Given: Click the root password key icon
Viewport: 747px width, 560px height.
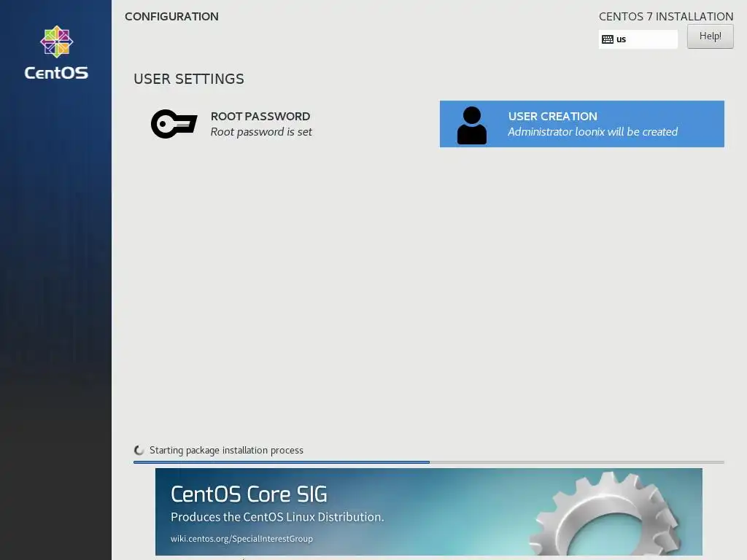Looking at the screenshot, I should click(x=174, y=124).
